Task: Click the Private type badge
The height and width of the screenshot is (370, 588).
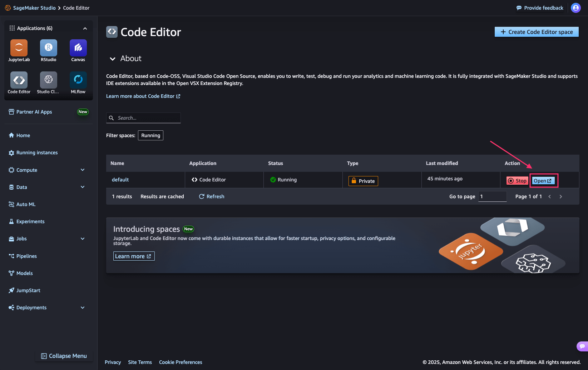Action: tap(363, 181)
